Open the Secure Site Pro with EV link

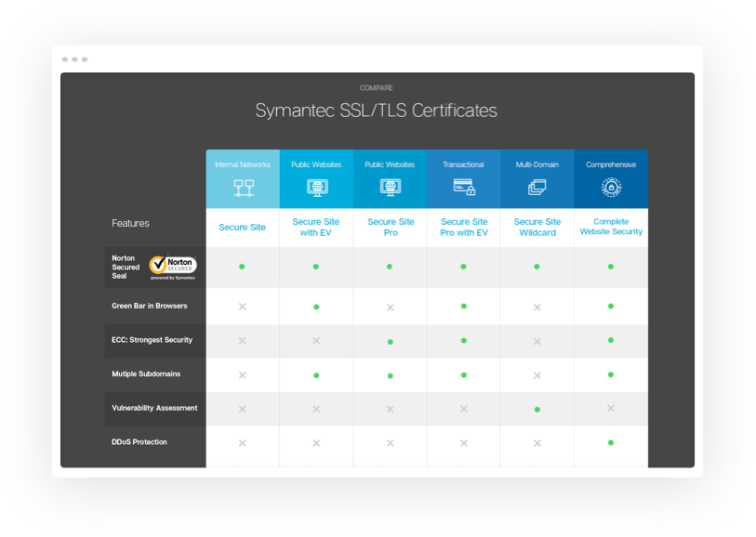[463, 227]
